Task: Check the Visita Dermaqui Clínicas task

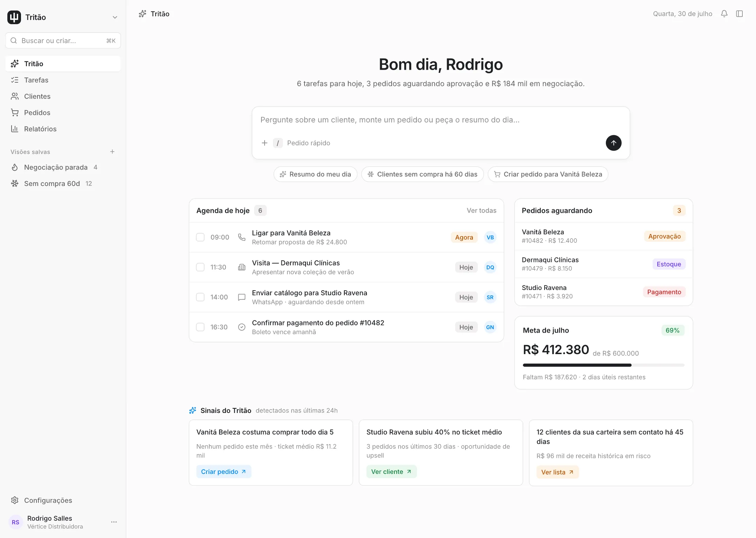Action: 200,267
